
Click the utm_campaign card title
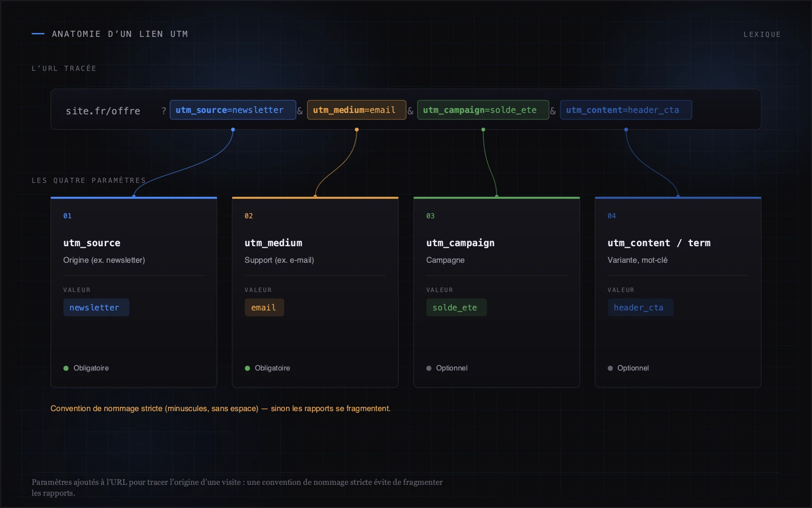click(460, 243)
